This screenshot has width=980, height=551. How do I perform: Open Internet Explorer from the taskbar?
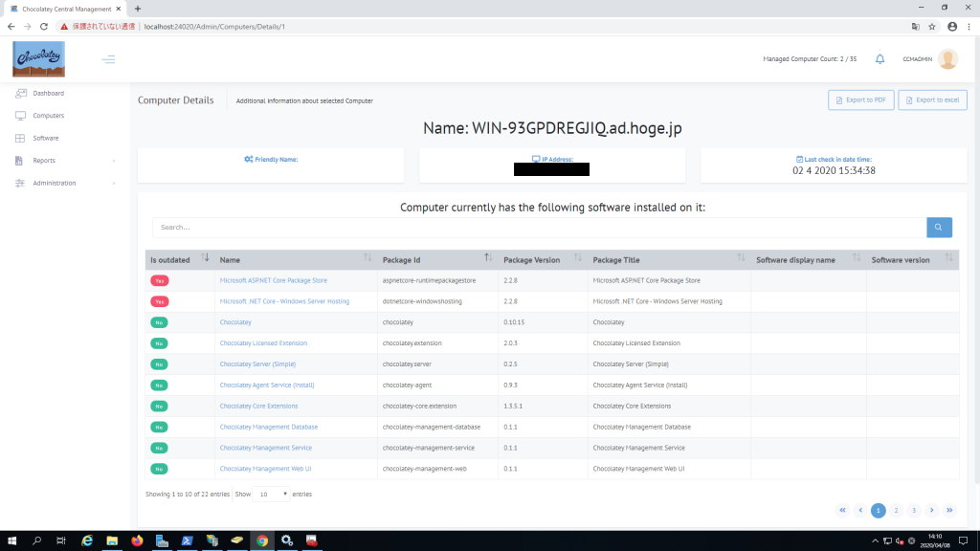[x=87, y=540]
